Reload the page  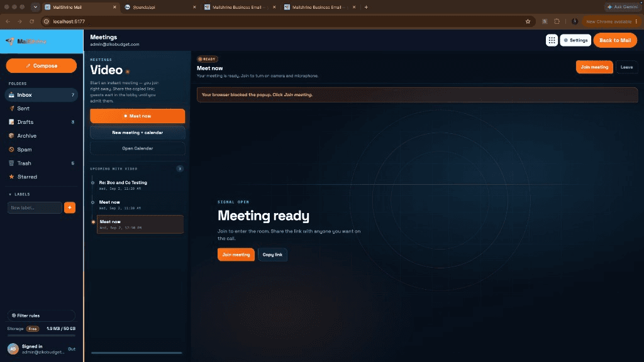click(x=31, y=21)
